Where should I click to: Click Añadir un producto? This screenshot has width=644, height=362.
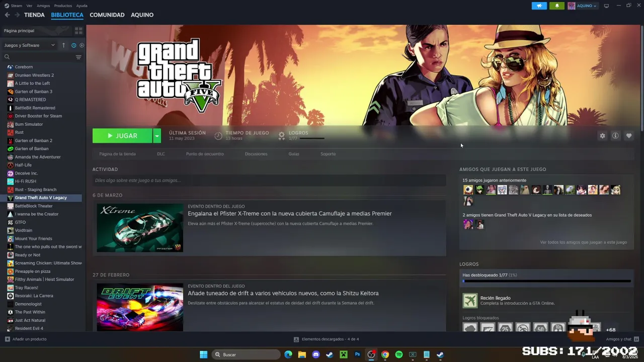[26, 339]
